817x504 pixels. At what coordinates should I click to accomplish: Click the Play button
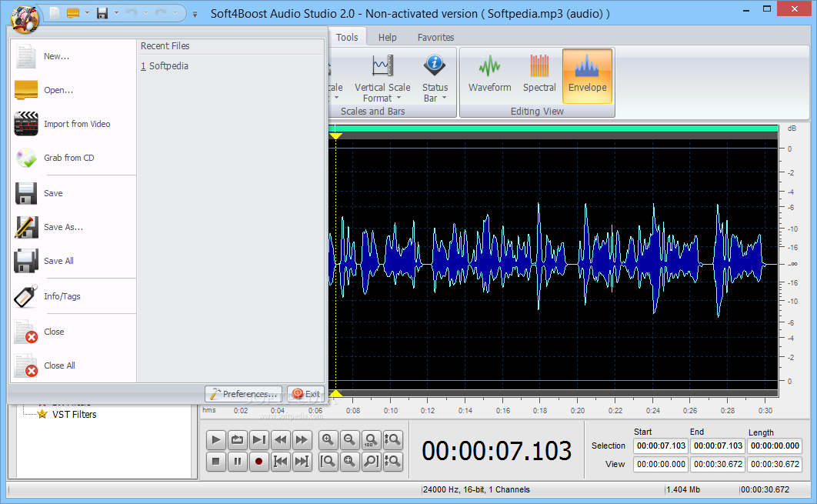click(215, 440)
